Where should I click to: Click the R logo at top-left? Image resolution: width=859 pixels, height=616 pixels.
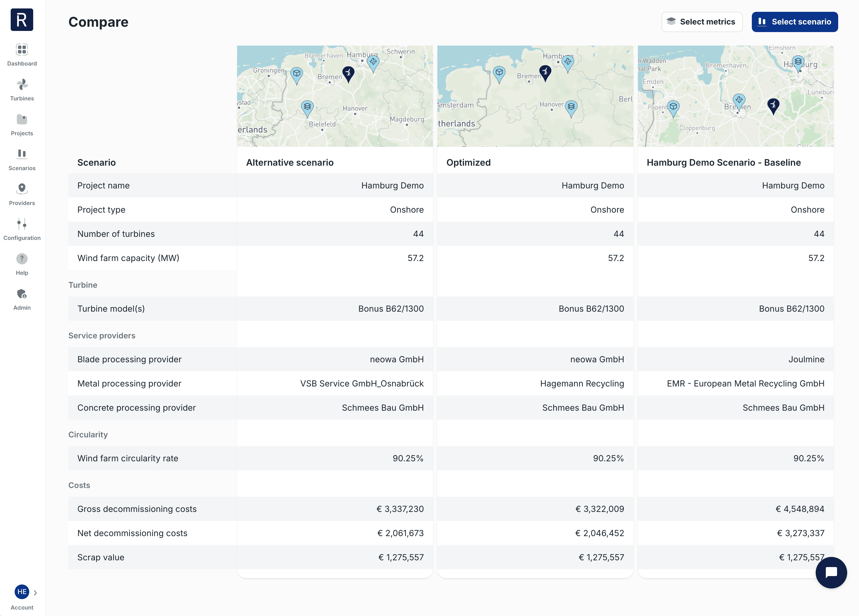22,20
